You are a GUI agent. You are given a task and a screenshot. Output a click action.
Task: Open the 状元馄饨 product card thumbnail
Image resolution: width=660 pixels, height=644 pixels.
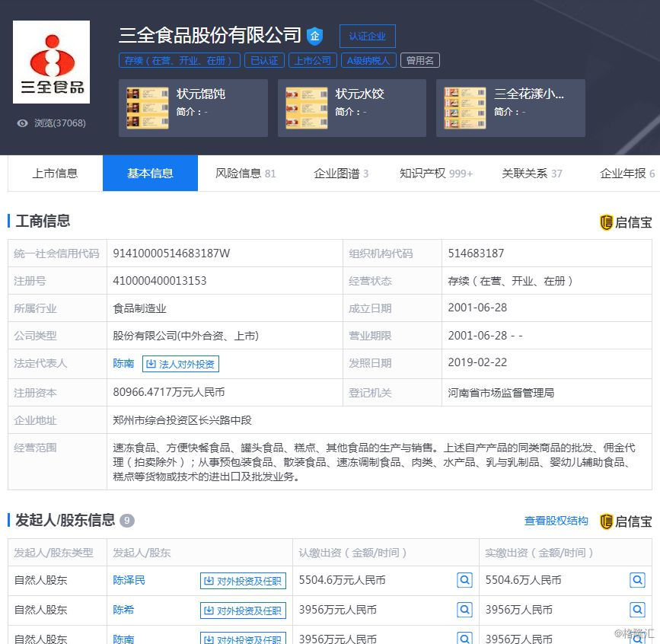[148, 108]
